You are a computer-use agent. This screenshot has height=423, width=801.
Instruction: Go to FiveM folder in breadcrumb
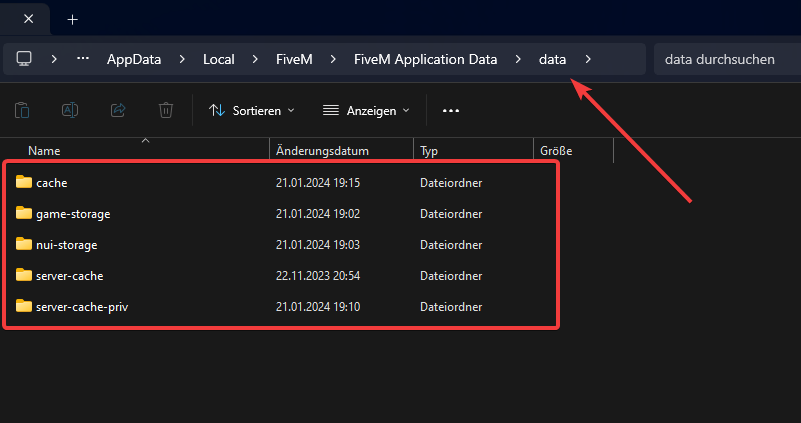tap(294, 59)
